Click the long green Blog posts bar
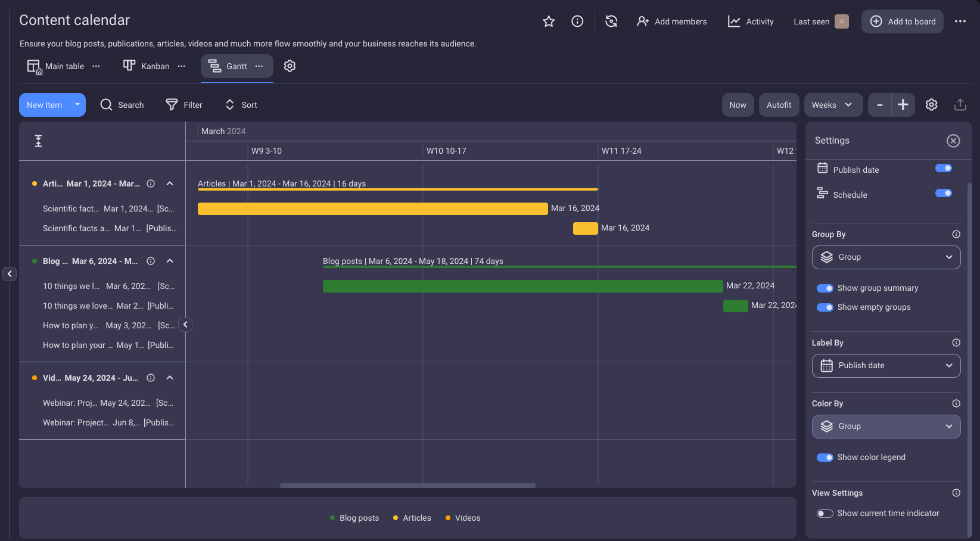The width and height of the screenshot is (980, 541). pos(523,286)
